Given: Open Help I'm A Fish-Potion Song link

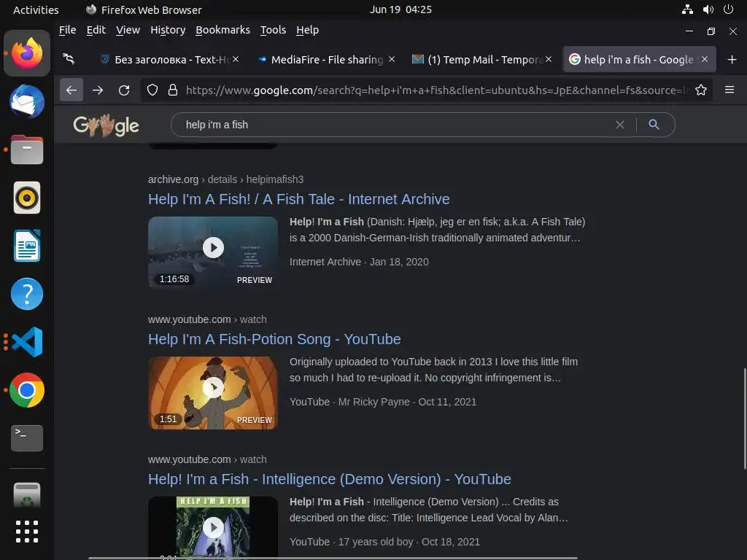Looking at the screenshot, I should coord(274,339).
